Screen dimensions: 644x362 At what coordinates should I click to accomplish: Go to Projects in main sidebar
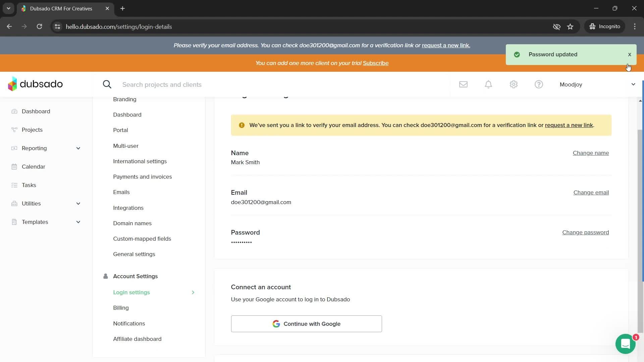32,130
